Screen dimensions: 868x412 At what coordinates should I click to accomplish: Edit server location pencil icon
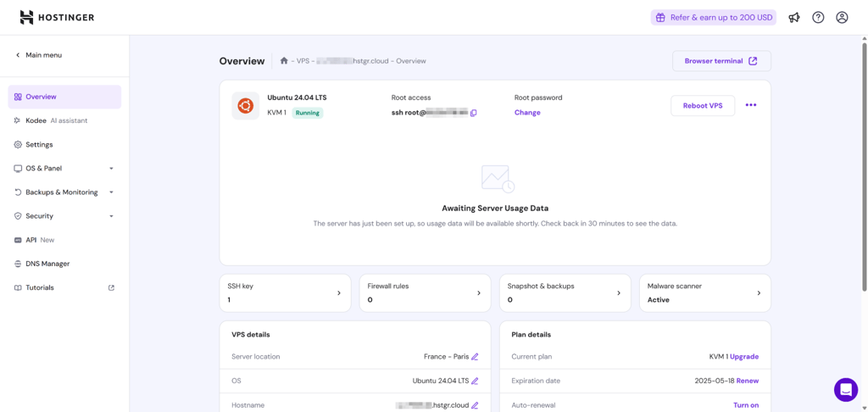tap(475, 357)
